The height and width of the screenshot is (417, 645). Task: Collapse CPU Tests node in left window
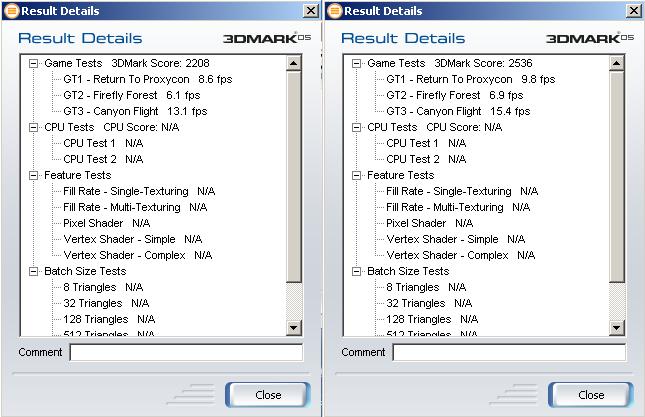pos(33,127)
